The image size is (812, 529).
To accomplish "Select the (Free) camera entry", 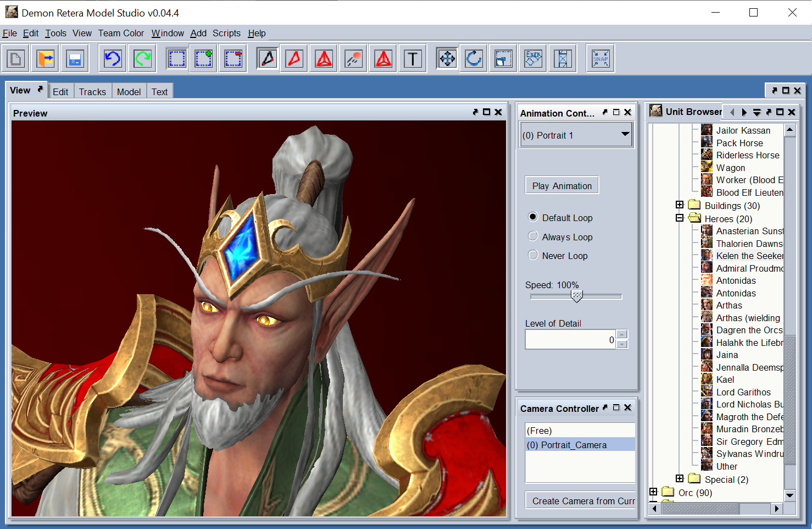I will pos(580,431).
